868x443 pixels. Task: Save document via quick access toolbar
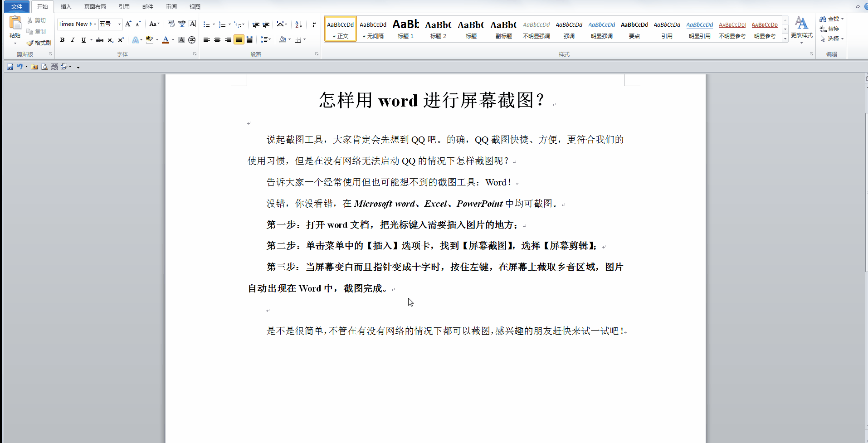[x=10, y=67]
